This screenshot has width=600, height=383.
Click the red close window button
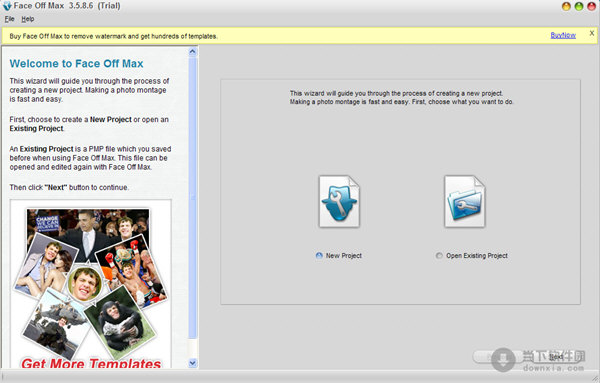[591, 6]
